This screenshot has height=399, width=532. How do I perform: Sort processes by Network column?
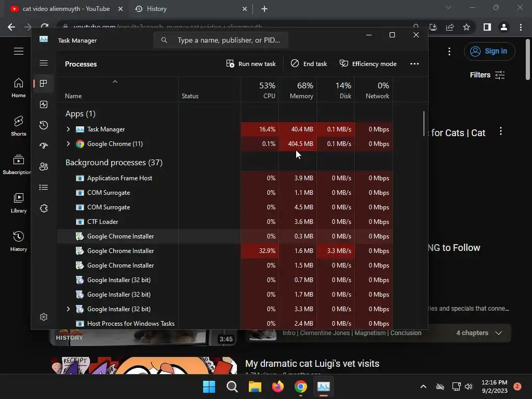(374, 90)
